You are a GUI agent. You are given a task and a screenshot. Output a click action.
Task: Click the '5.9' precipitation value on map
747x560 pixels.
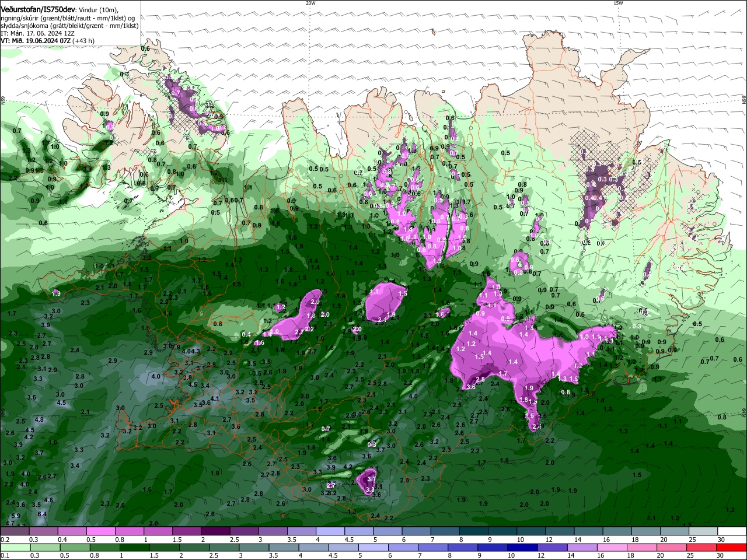coord(16,516)
